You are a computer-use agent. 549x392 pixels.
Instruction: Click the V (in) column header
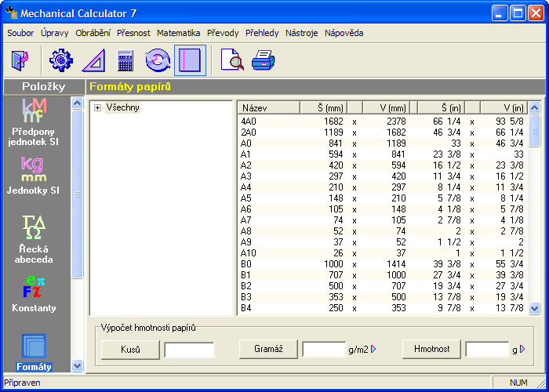[504, 108]
